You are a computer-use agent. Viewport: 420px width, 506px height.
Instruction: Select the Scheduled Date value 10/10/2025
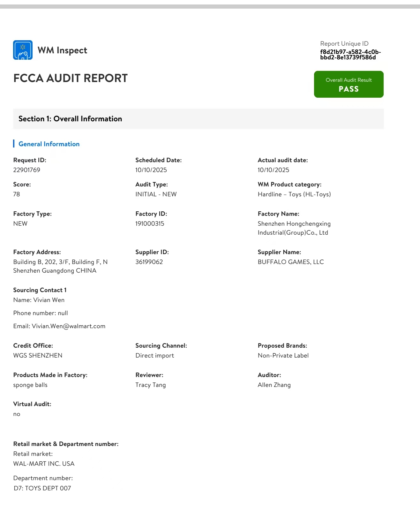tap(151, 170)
